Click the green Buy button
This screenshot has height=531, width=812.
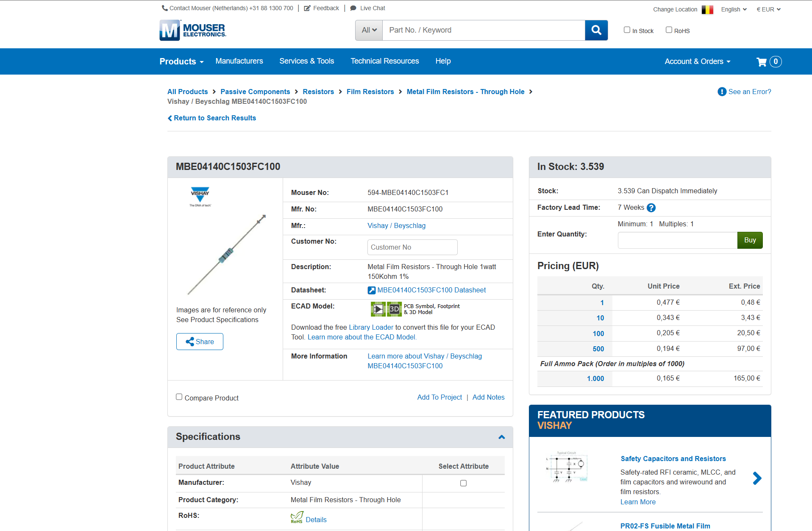click(750, 240)
